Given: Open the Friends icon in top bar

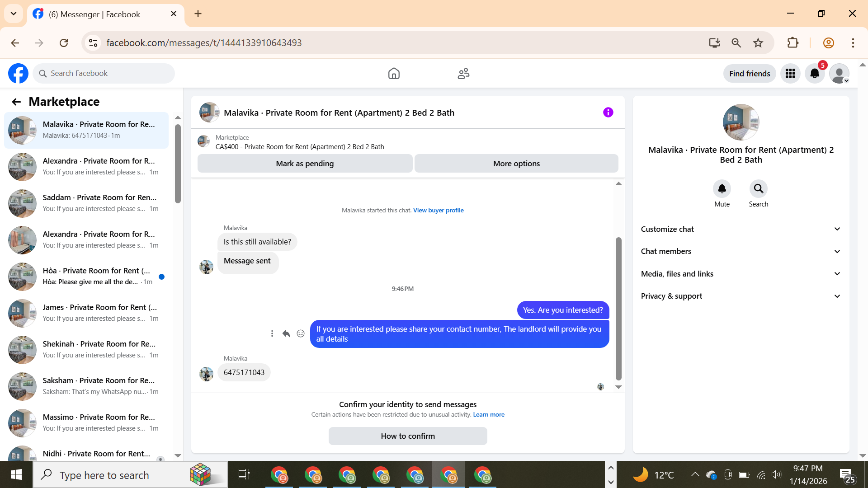Looking at the screenshot, I should point(463,74).
